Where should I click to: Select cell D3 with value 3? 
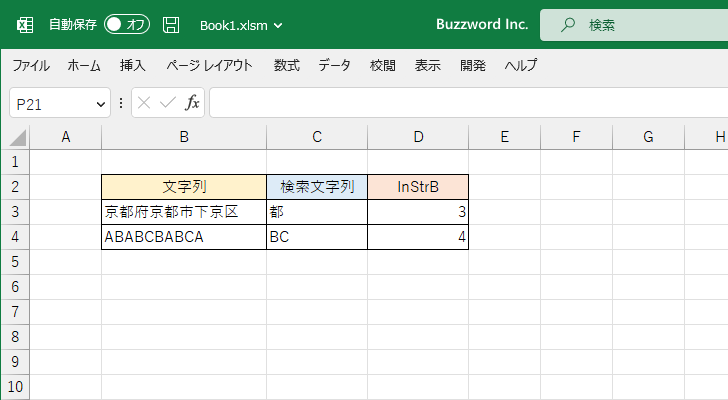click(418, 212)
